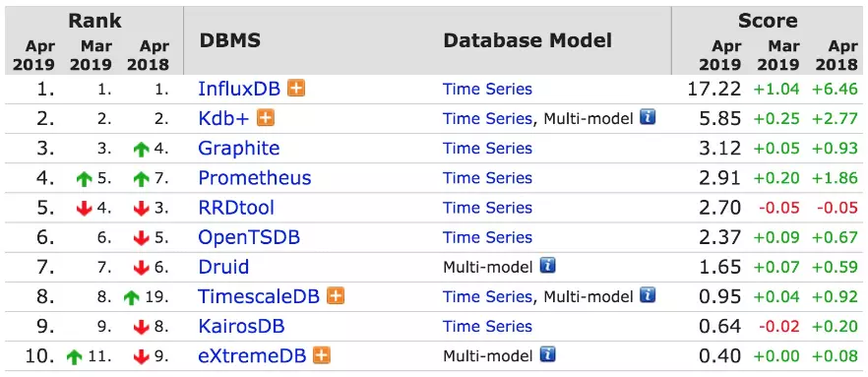Click the orange plus icon next to eXtremeDB
Image resolution: width=868 pixels, height=377 pixels.
point(322,355)
